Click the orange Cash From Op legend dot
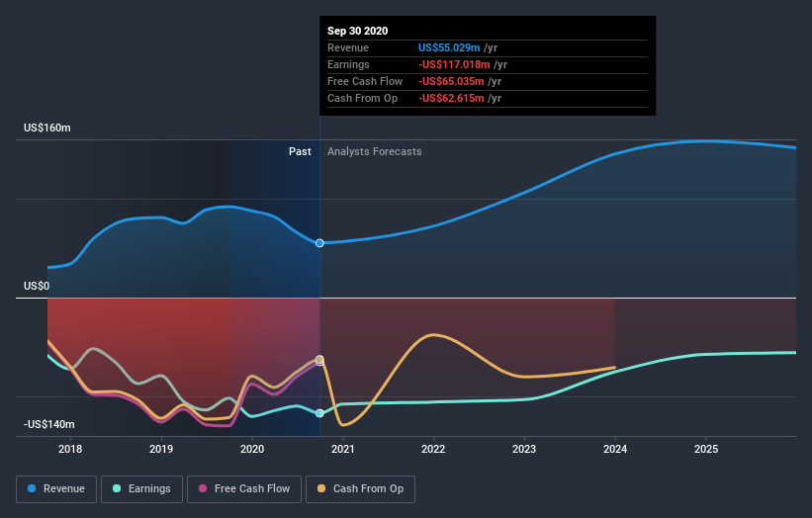 (x=321, y=488)
